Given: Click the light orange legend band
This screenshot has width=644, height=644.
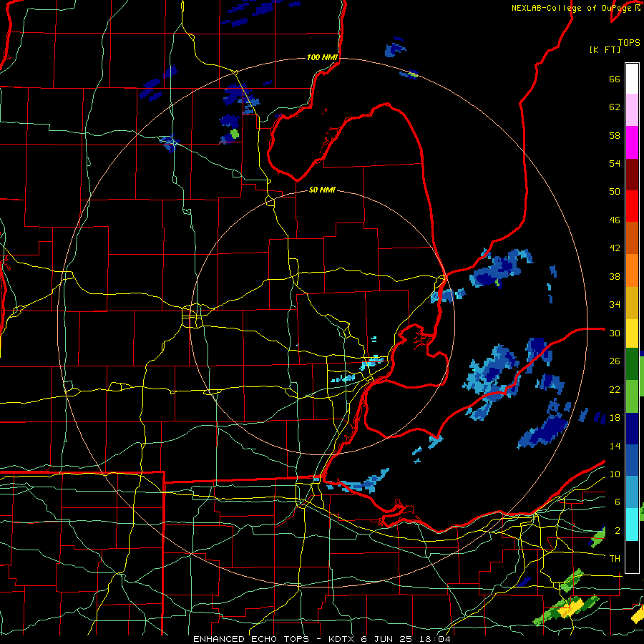Looking at the screenshot, I should pyautogui.click(x=632, y=270).
